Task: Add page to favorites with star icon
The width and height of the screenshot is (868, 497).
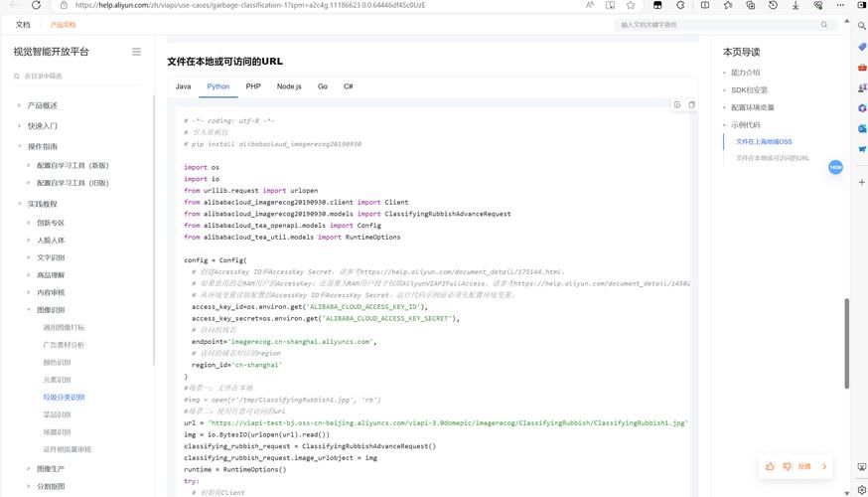Action: 631,5
